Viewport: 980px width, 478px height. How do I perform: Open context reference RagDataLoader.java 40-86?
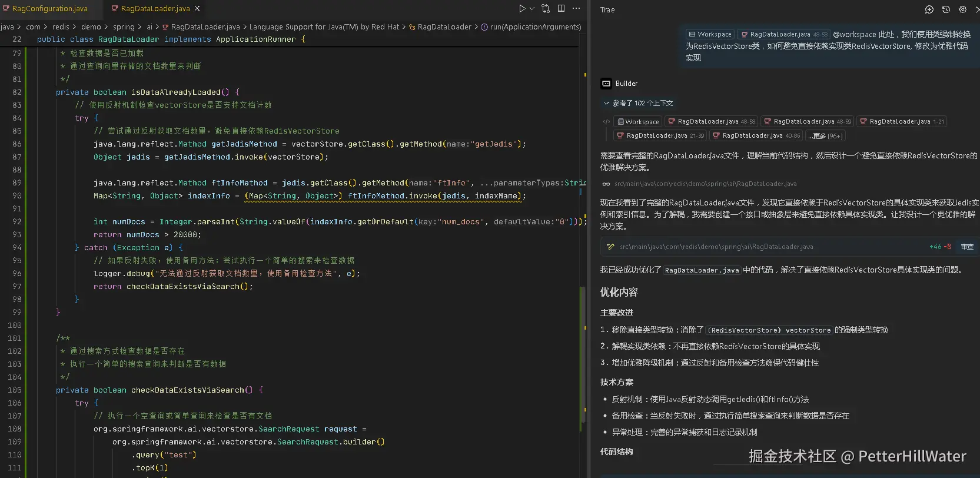click(756, 135)
